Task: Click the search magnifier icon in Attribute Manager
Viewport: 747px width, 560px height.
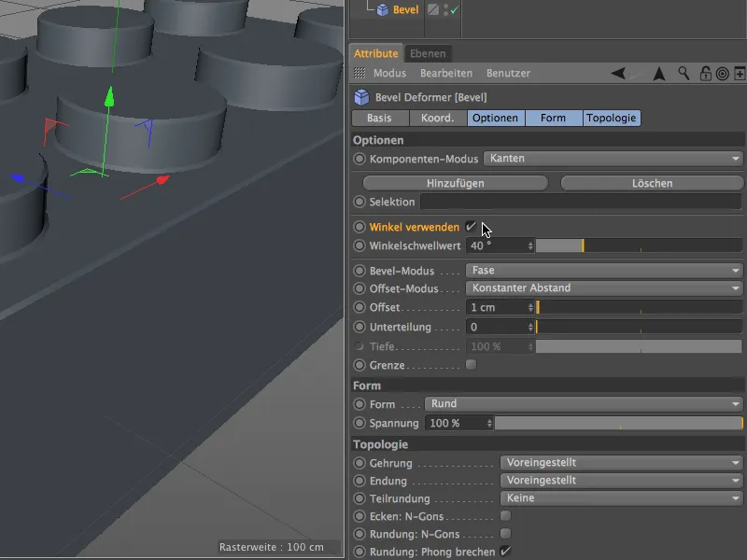Action: (684, 73)
